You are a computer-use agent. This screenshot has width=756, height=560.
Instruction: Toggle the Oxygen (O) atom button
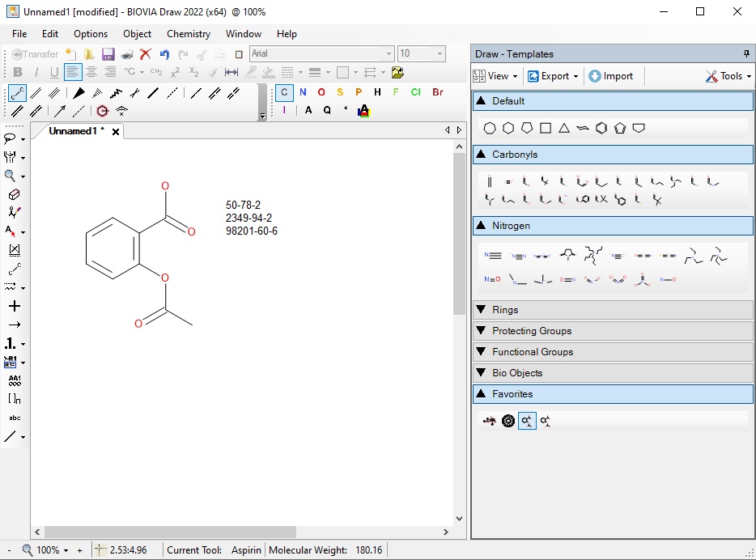pos(321,92)
